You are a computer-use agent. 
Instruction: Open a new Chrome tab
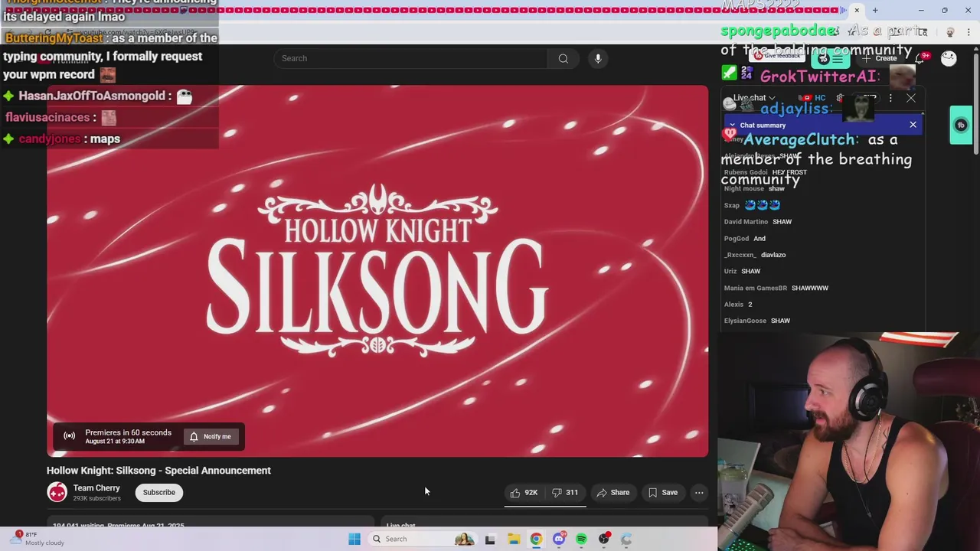point(875,10)
